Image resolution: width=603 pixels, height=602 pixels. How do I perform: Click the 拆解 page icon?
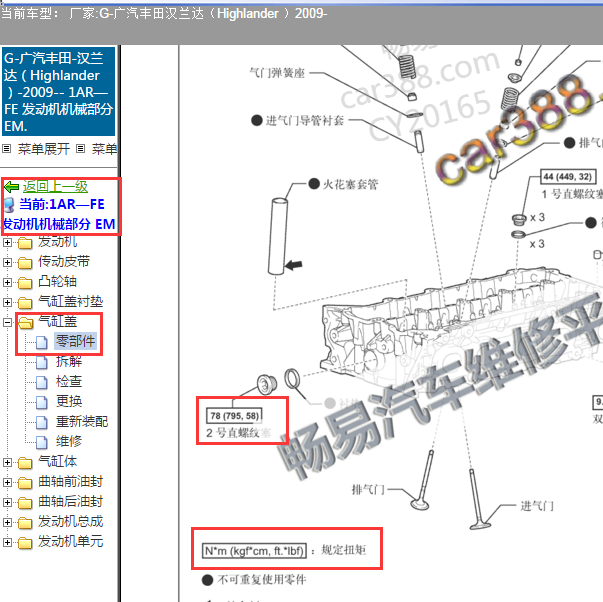[42, 362]
